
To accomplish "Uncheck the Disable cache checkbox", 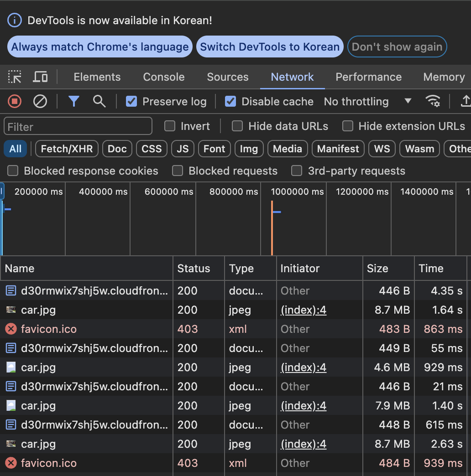I will (230, 101).
